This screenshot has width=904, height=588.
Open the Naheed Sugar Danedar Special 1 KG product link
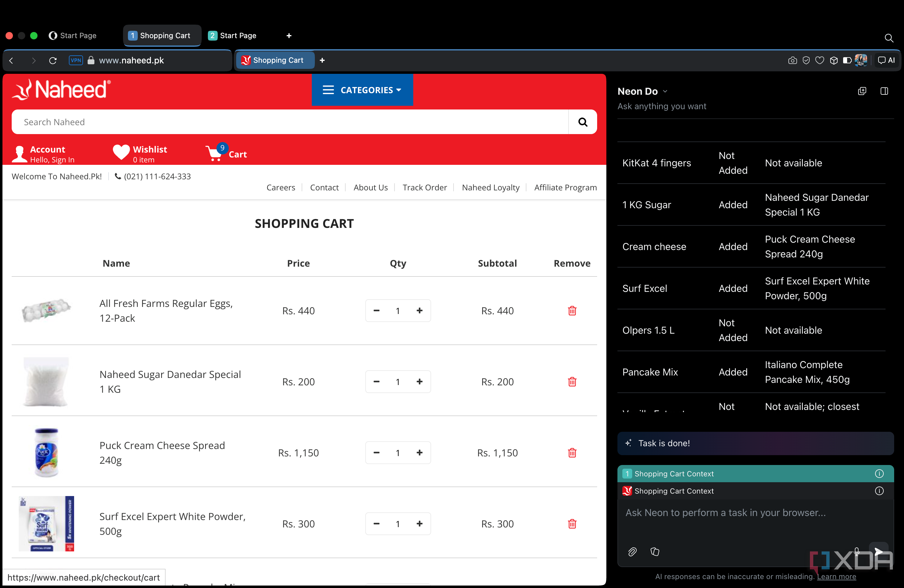170,382
